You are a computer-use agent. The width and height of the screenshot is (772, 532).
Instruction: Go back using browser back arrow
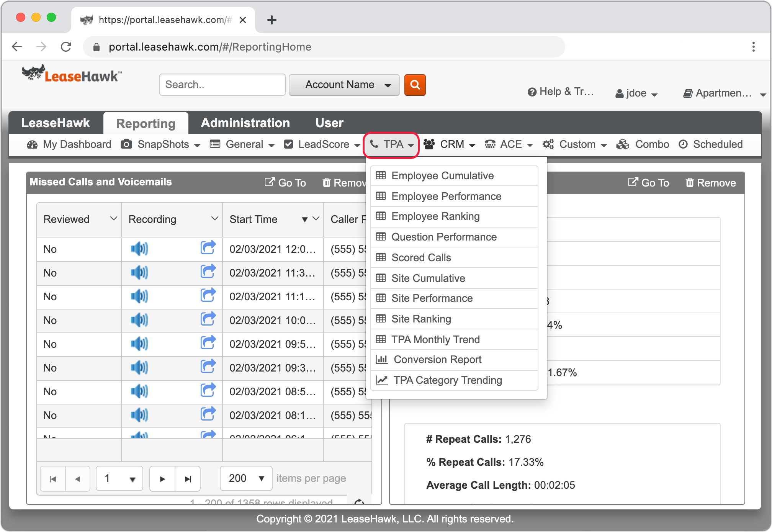pyautogui.click(x=17, y=47)
